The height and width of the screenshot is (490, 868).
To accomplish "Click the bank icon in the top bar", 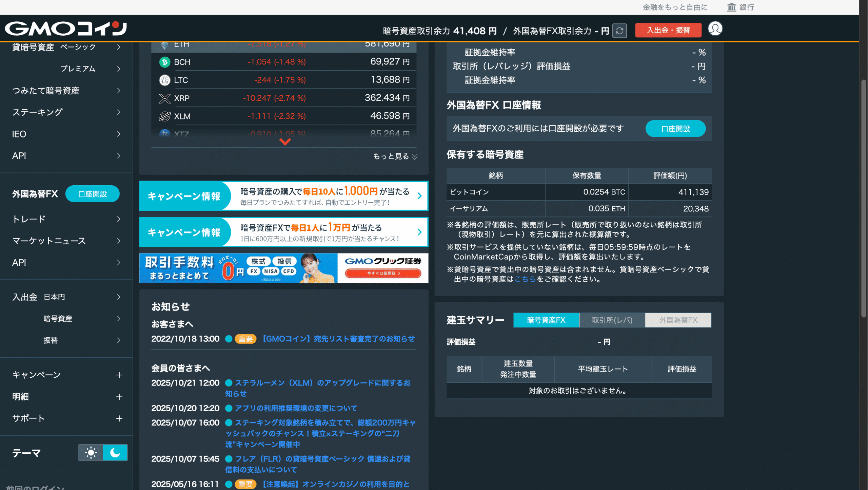I will coord(731,7).
